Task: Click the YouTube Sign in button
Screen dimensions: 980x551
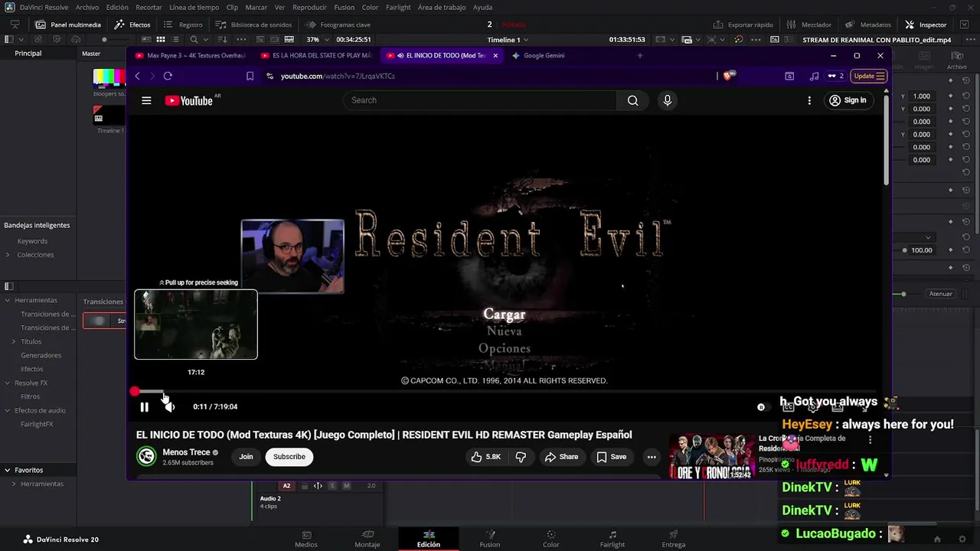Action: [848, 100]
